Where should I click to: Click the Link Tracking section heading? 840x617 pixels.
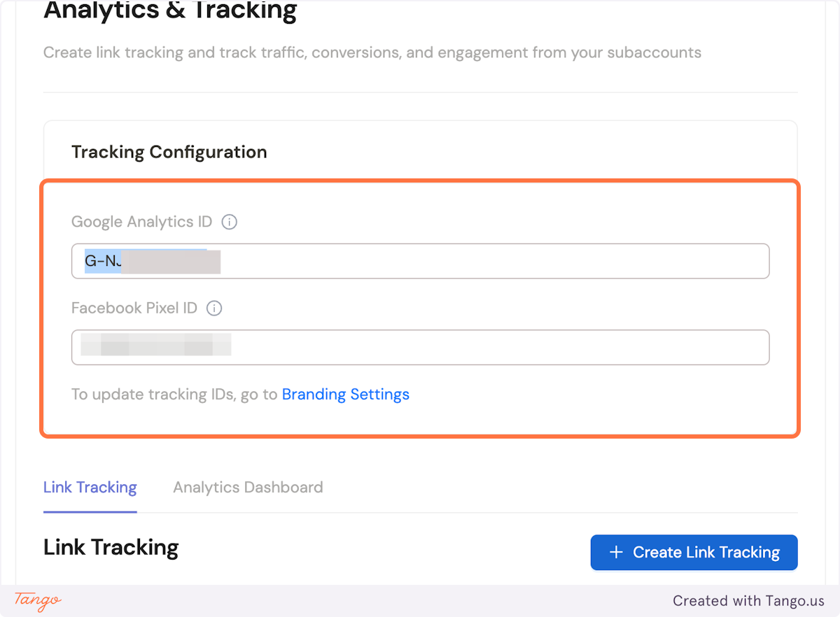click(111, 546)
